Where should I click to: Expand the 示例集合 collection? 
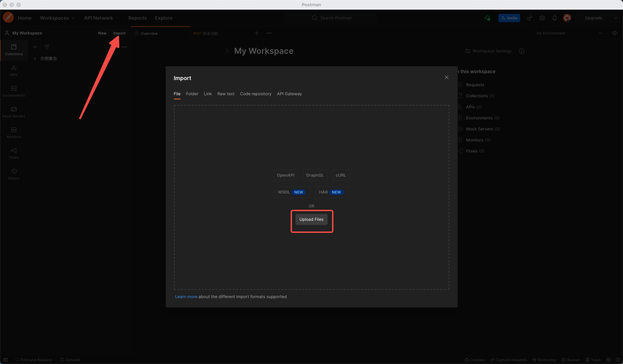(x=35, y=59)
